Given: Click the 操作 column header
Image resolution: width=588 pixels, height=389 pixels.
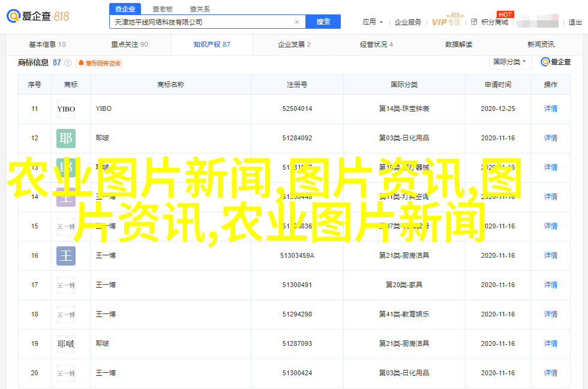Looking at the screenshot, I should pos(551,85).
